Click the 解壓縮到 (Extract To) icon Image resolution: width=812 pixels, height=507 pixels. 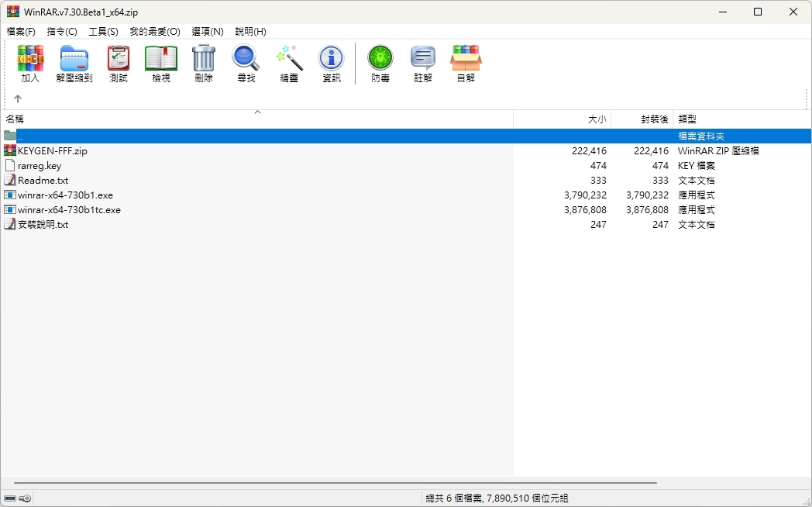[x=74, y=64]
